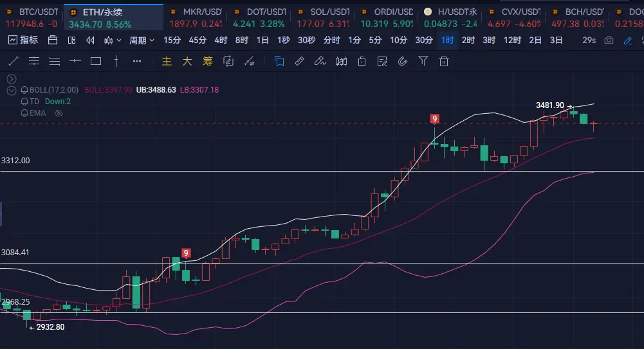Select the 3时 interval

pos(489,40)
